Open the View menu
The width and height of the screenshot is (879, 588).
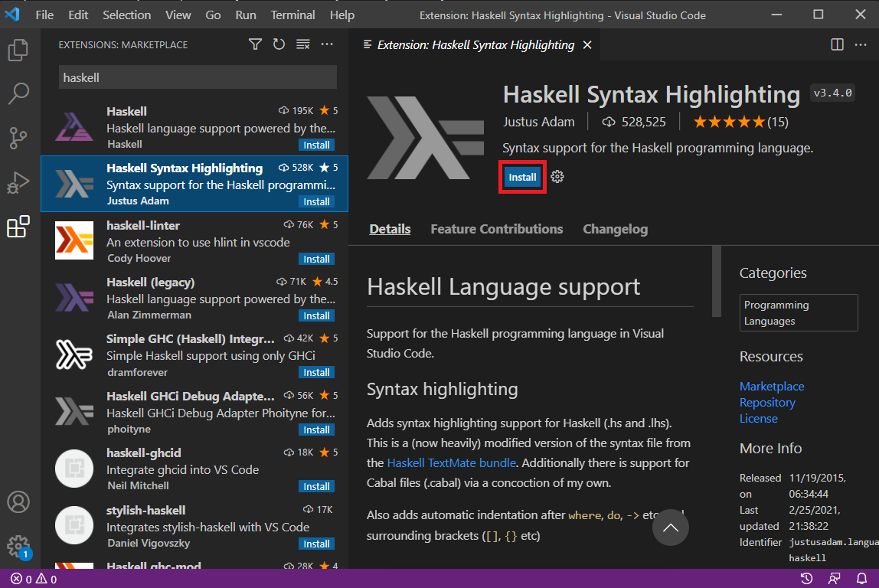(x=178, y=15)
